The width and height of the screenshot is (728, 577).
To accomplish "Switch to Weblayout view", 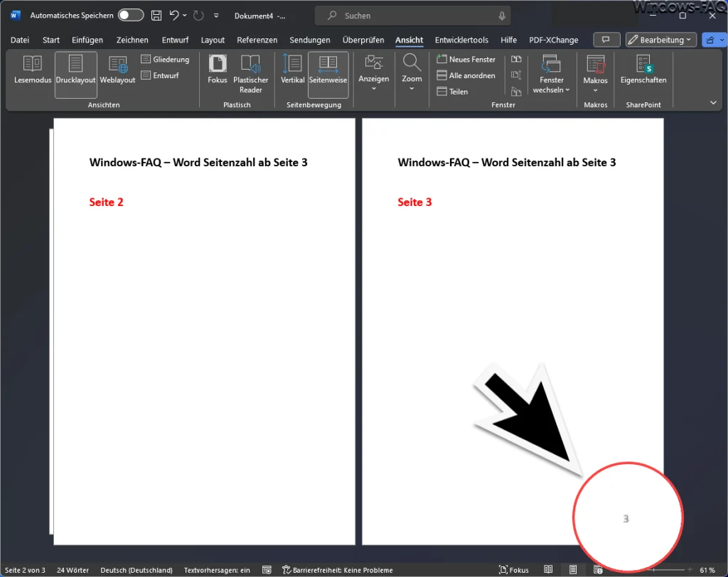I will [x=117, y=70].
